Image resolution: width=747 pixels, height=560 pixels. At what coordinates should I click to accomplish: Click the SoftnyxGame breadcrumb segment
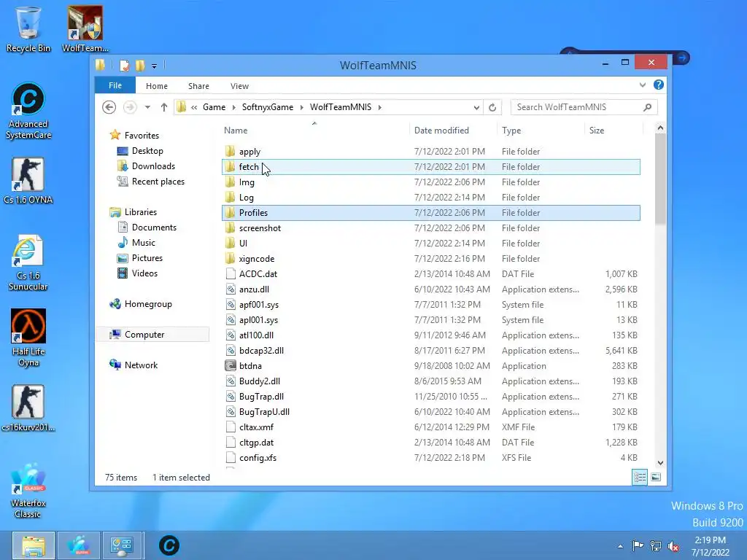click(x=268, y=107)
